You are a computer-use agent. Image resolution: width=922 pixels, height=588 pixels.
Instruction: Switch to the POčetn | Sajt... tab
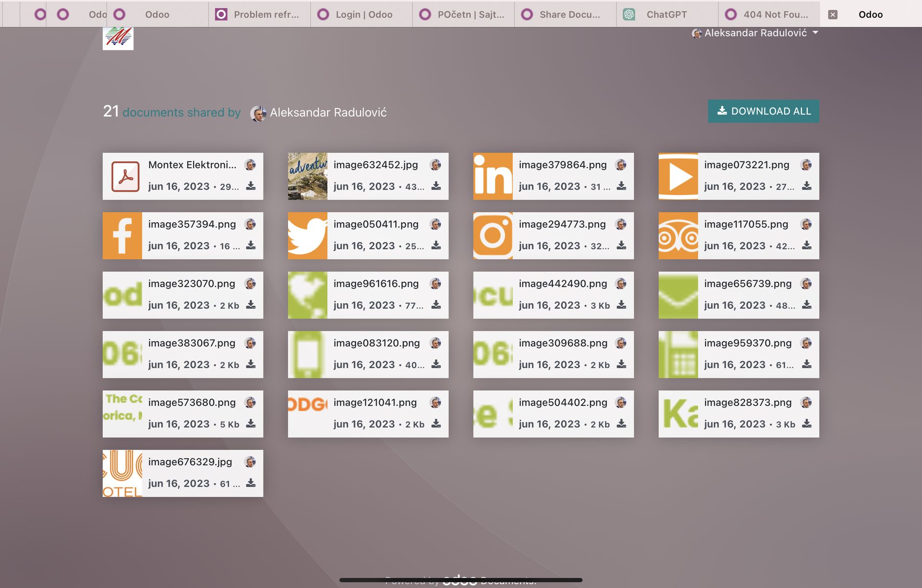[463, 14]
